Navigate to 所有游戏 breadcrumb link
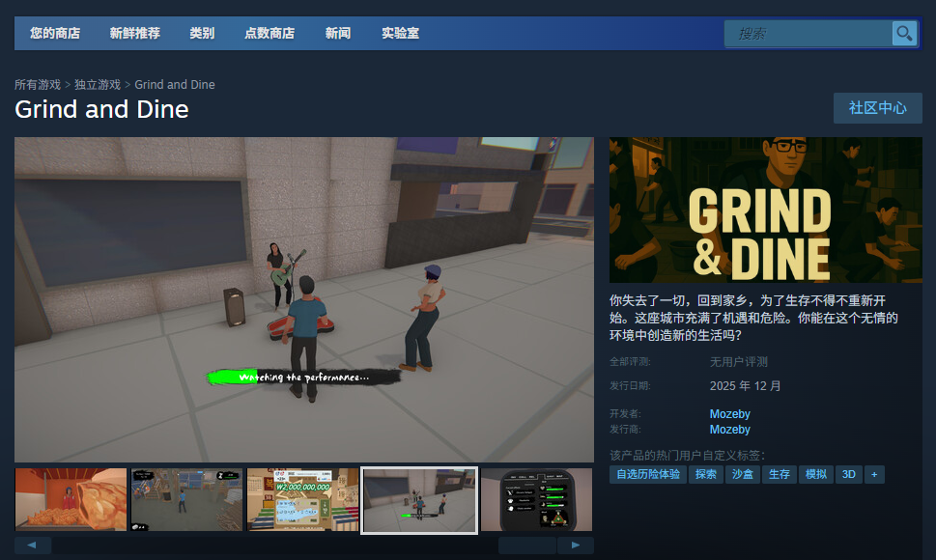The image size is (936, 560). 38,84
